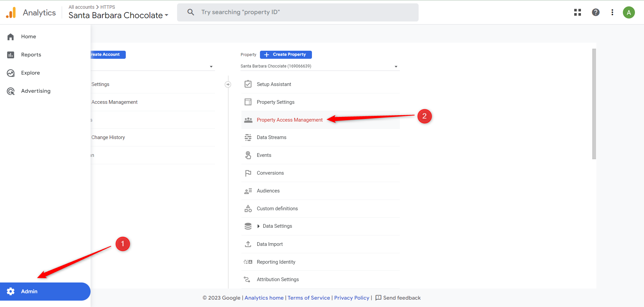Image resolution: width=644 pixels, height=307 pixels.
Task: Open the Google apps grid icon
Action: tap(577, 12)
